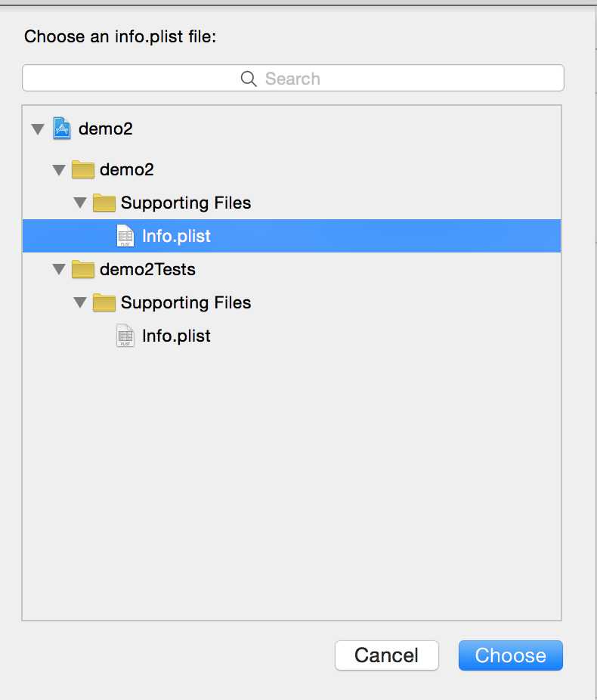Collapse Supporting Files triangle under demo2Tests
The width and height of the screenshot is (597, 700).
pyautogui.click(x=80, y=303)
